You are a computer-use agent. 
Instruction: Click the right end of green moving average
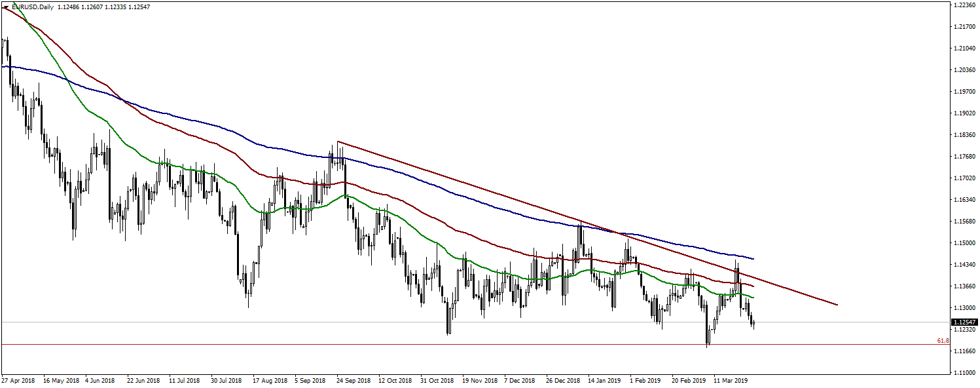[753, 298]
